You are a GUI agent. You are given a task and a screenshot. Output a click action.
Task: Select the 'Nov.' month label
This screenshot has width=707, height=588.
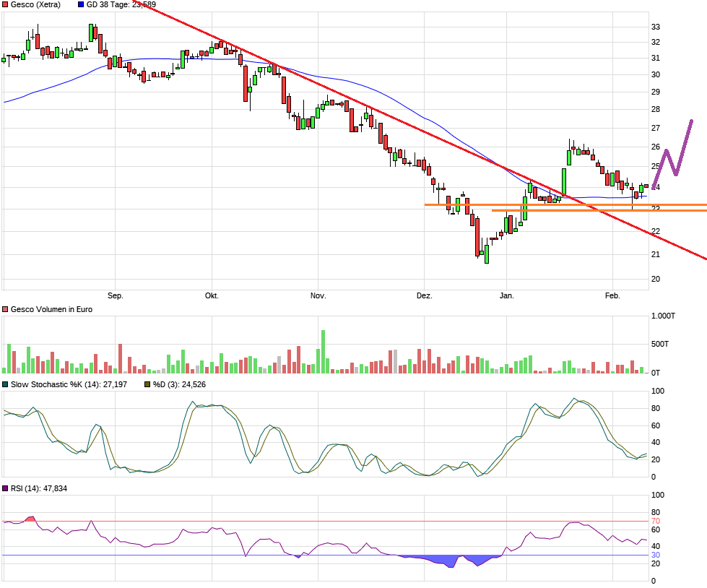click(x=318, y=295)
